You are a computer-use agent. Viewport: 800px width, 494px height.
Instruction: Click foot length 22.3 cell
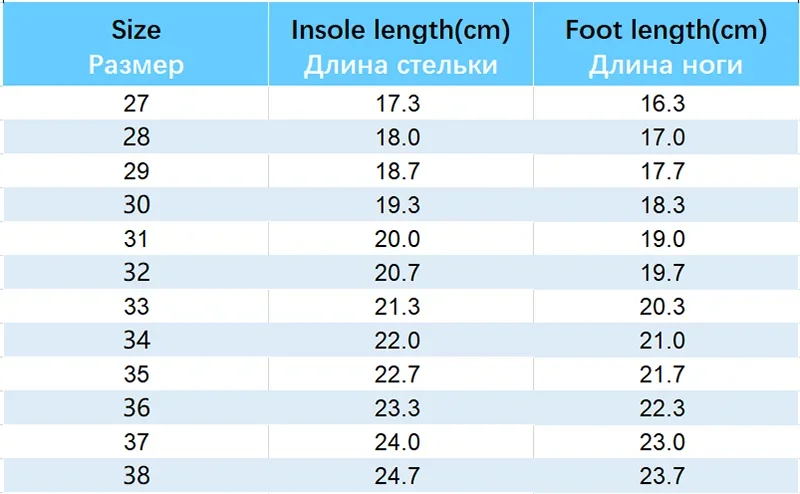pos(666,408)
